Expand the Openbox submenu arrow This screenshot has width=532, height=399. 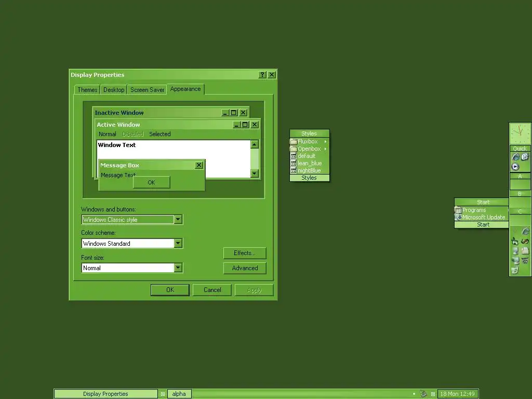tap(325, 149)
